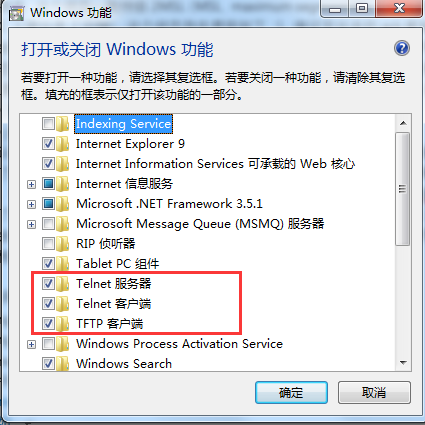Expand the Microsoft .NET Framework 3.5.1 node
The width and height of the screenshot is (425, 425).
pos(31,204)
